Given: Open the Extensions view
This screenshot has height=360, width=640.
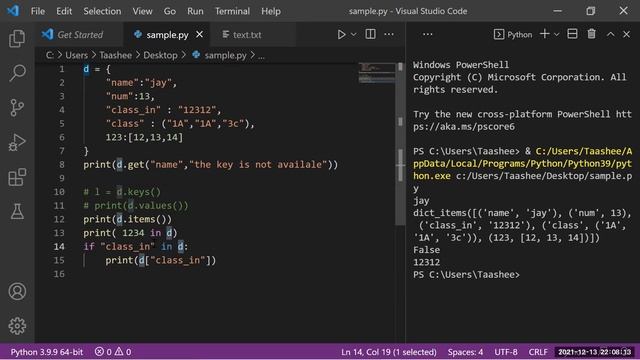Looking at the screenshot, I should 17,177.
